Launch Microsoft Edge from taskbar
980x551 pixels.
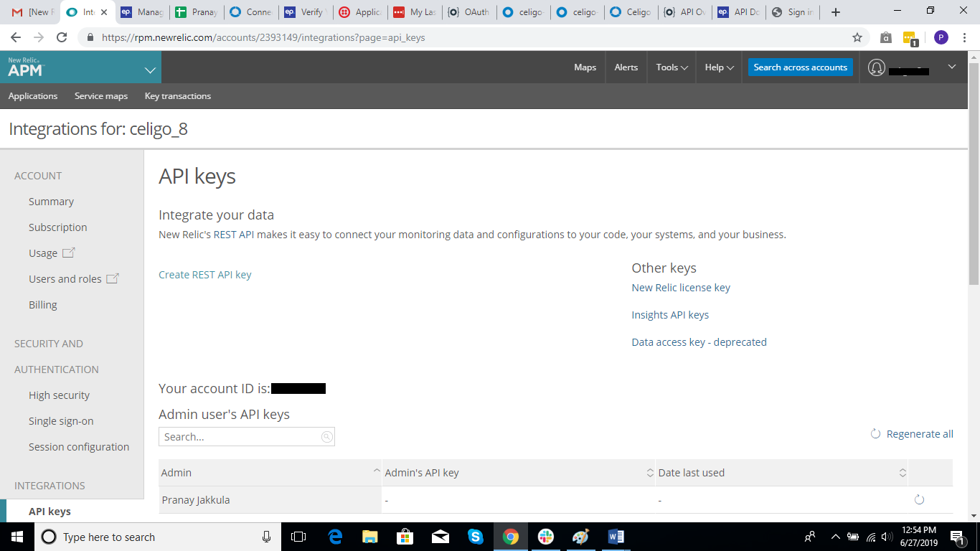click(335, 537)
